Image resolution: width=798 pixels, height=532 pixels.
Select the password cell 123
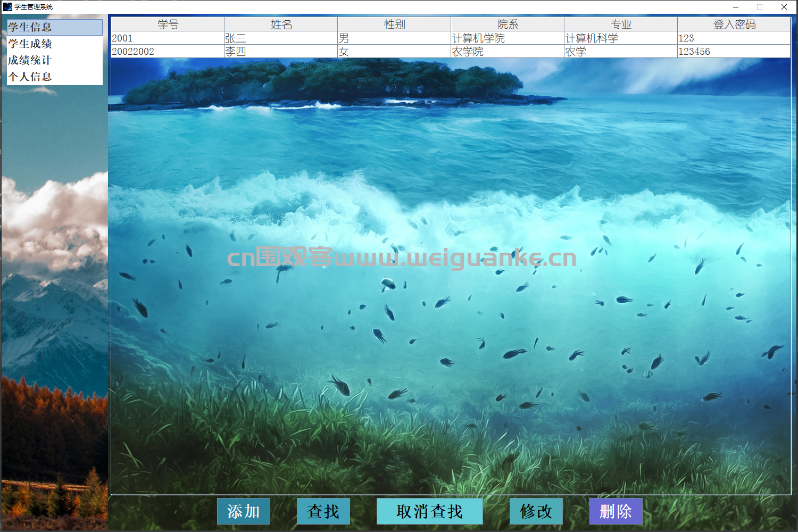pyautogui.click(x=734, y=38)
